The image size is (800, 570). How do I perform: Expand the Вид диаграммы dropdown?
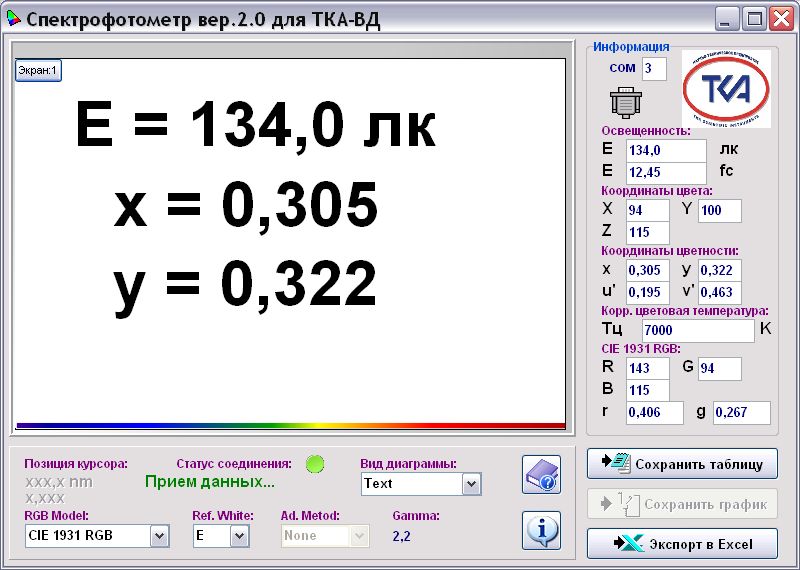click(x=472, y=484)
